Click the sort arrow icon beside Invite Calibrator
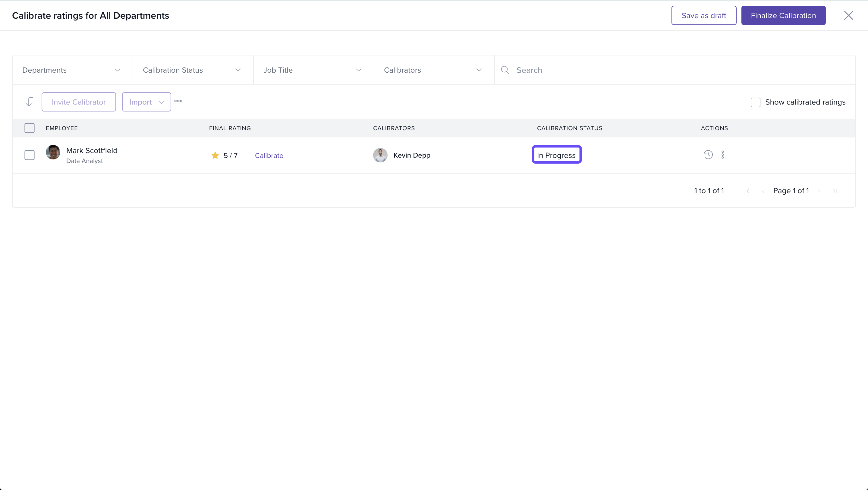868x490 pixels. pyautogui.click(x=29, y=102)
